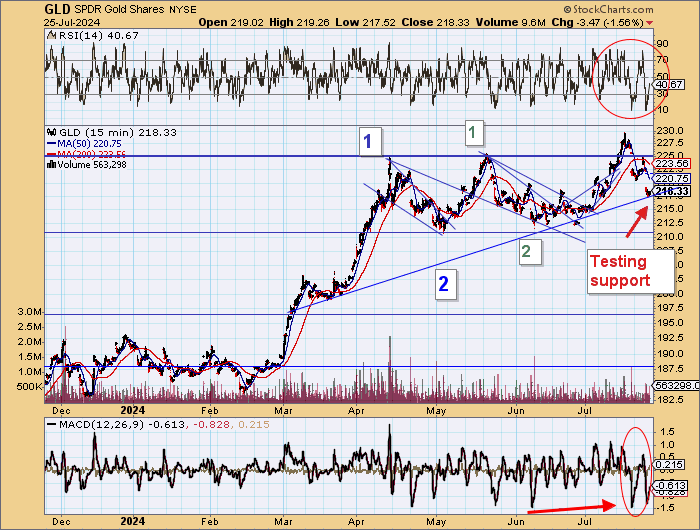Click the Volume 9.6M header value
Image resolution: width=700 pixels, height=530 pixels.
point(511,22)
